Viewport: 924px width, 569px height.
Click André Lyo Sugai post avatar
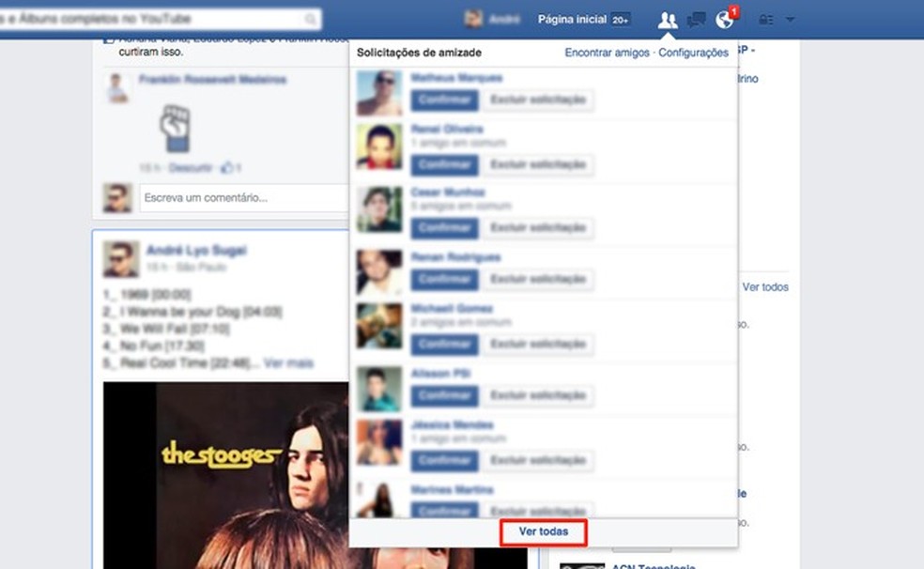tap(121, 258)
